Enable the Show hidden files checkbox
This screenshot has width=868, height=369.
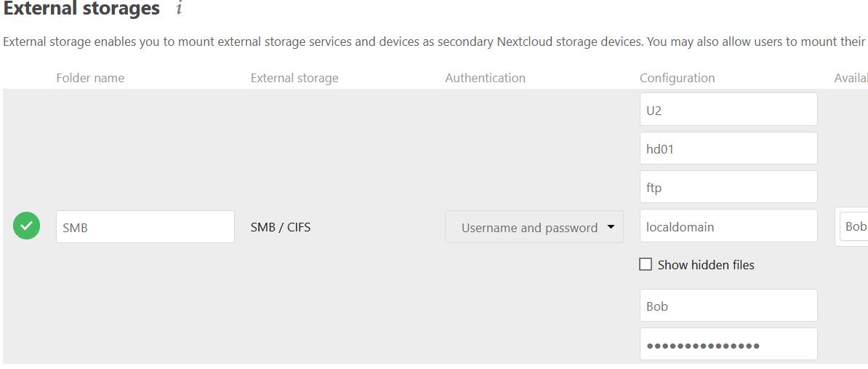click(646, 265)
